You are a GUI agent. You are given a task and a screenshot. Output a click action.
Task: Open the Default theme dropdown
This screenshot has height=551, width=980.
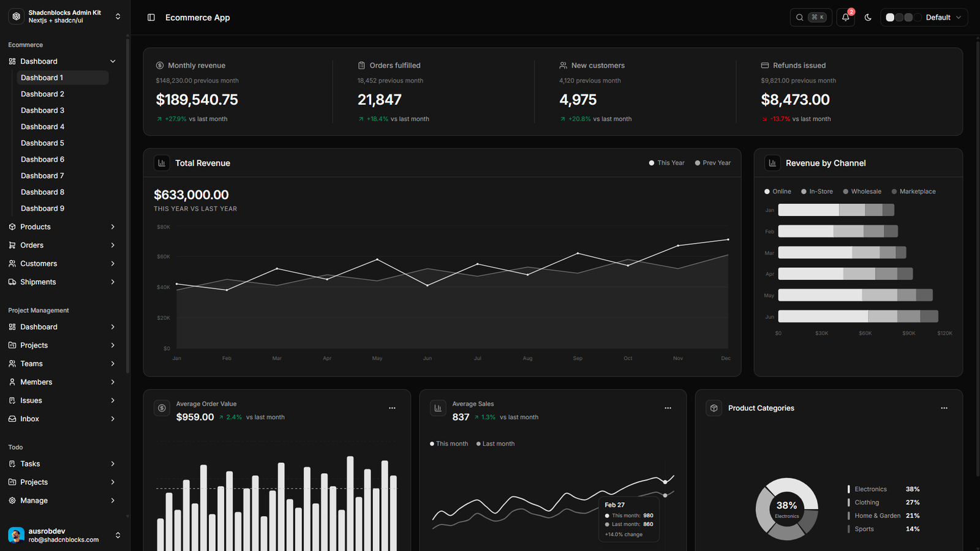pos(924,17)
